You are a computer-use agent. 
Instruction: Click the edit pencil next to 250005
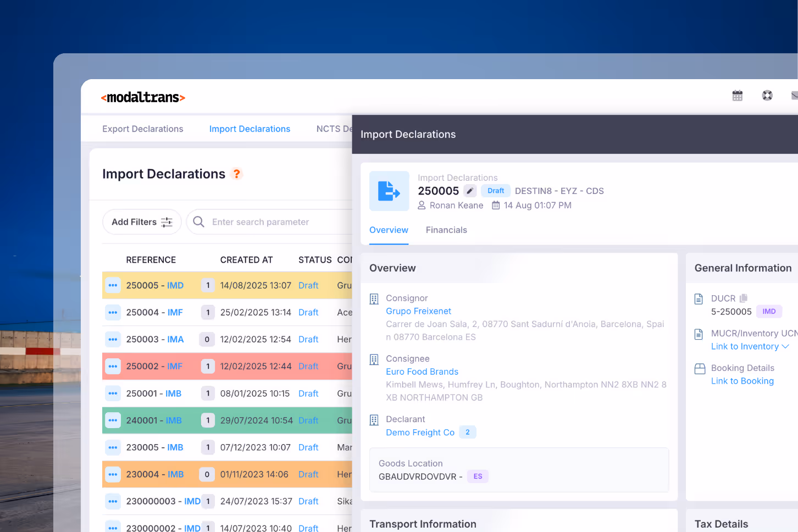pos(470,191)
